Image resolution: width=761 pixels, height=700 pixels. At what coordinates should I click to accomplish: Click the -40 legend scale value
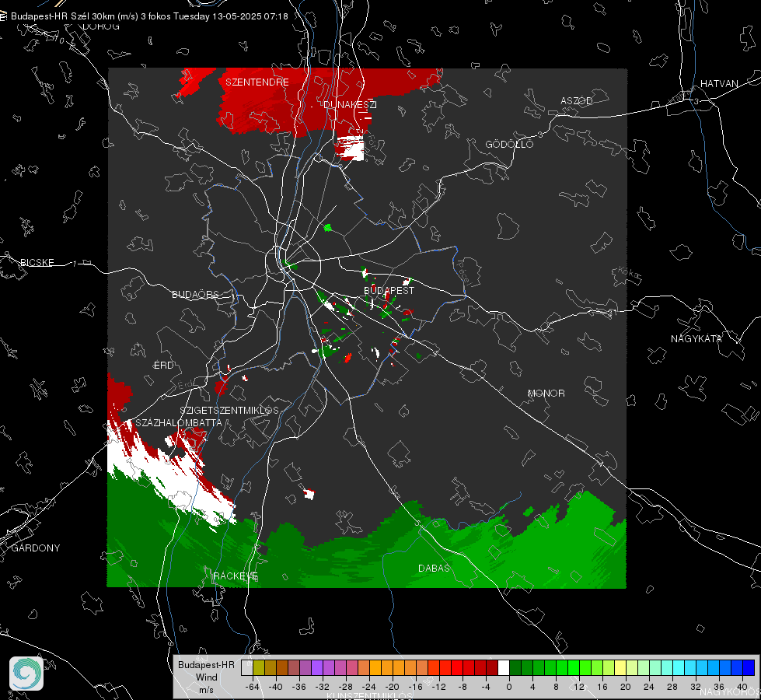pyautogui.click(x=276, y=687)
